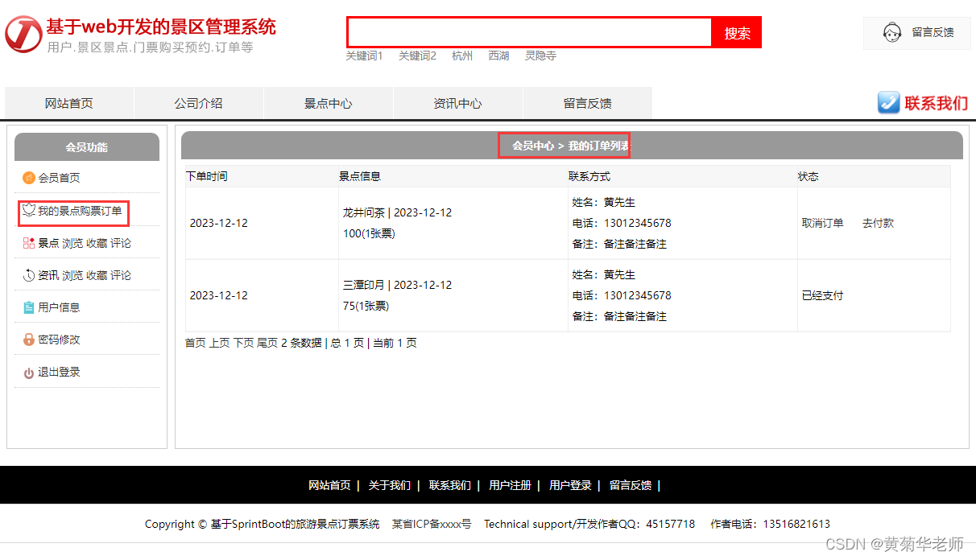Click into the search input field
976x560 pixels.
[530, 32]
